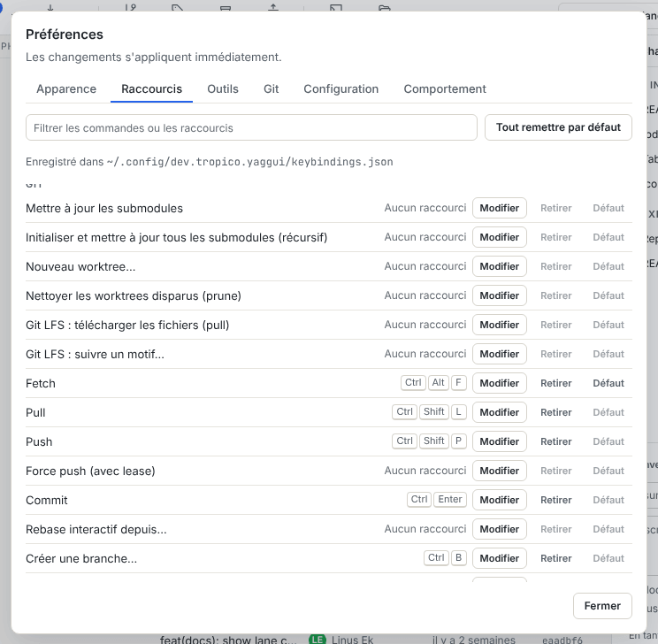Go to the Configuration tab
The height and width of the screenshot is (644, 658).
(x=341, y=89)
